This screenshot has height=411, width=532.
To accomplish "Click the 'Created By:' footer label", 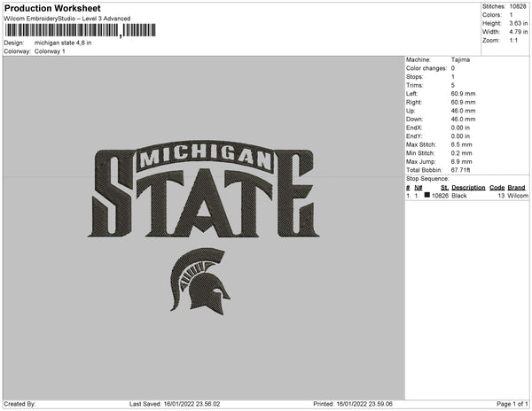I will (20, 404).
